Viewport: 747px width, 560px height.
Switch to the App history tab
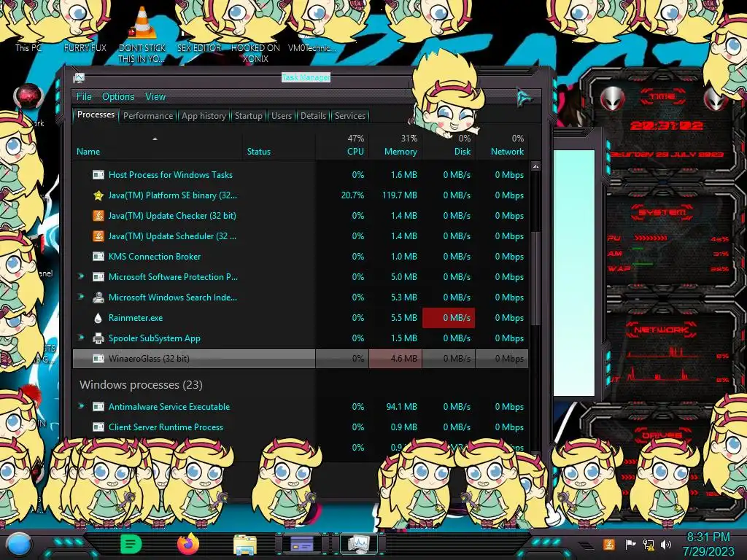[204, 116]
